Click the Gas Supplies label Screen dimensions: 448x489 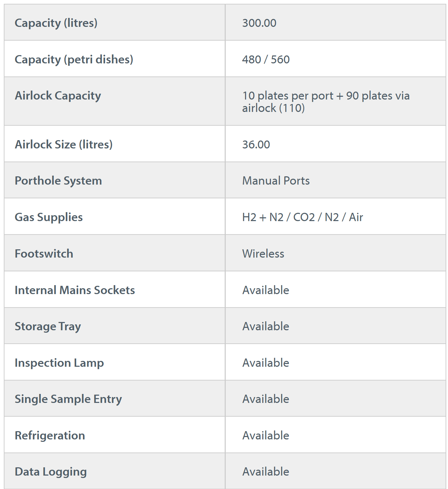click(49, 217)
